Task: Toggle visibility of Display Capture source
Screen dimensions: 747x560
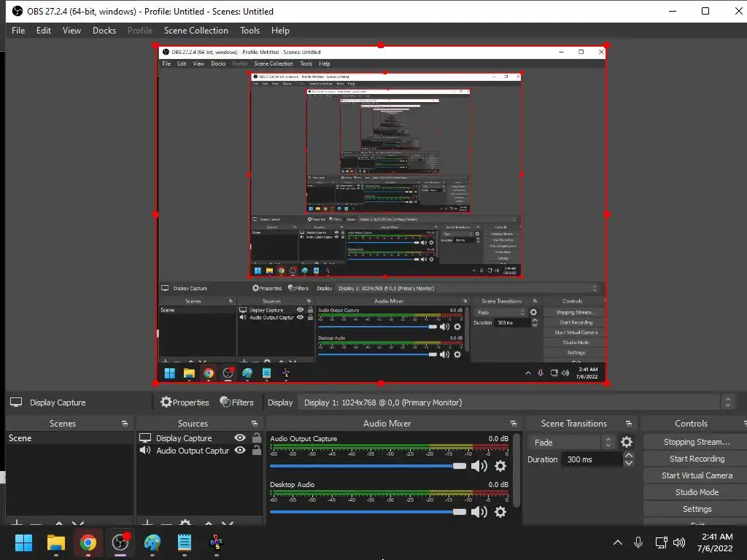Action: tap(240, 437)
